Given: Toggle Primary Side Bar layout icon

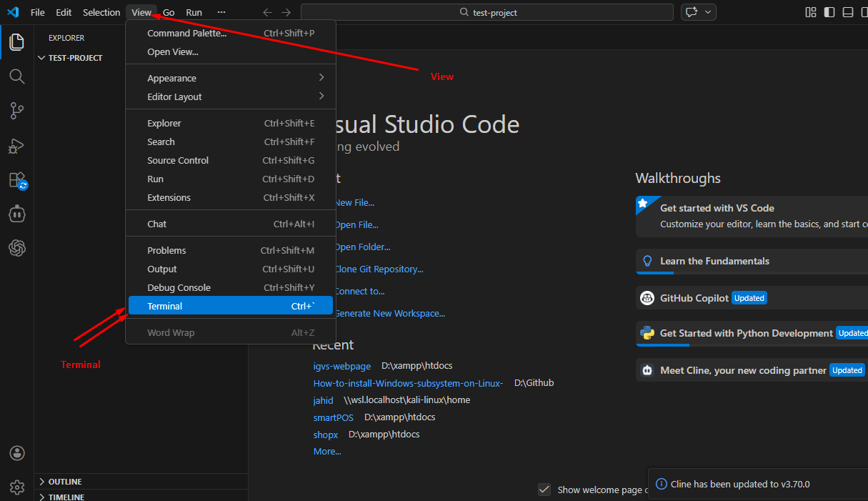Looking at the screenshot, I should tap(829, 12).
